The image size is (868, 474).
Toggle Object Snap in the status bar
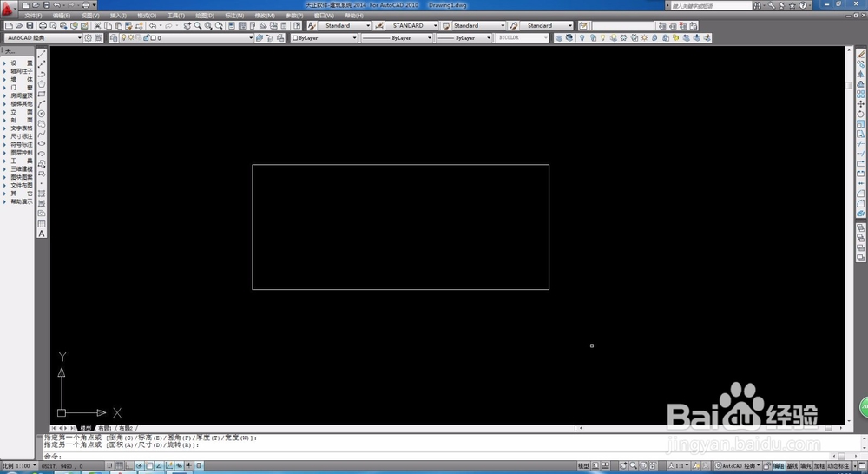point(149,465)
